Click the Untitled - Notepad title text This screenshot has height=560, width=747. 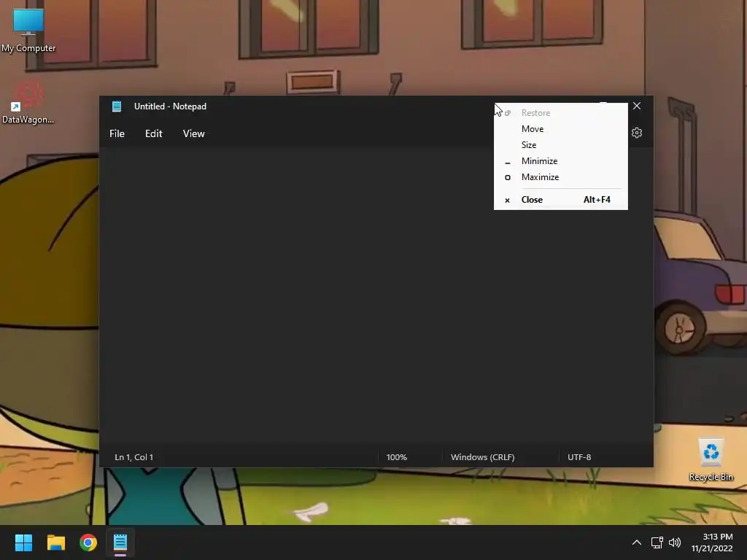(x=170, y=106)
